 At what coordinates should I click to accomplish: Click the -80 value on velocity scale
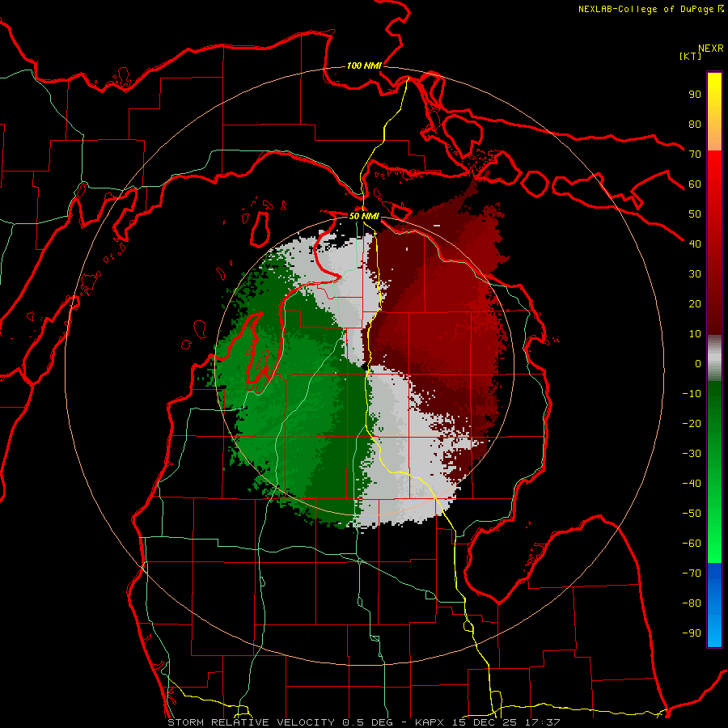tap(692, 603)
